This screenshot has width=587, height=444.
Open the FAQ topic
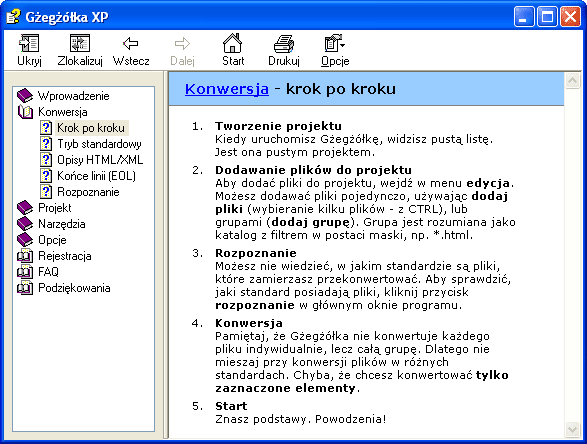pos(48,272)
